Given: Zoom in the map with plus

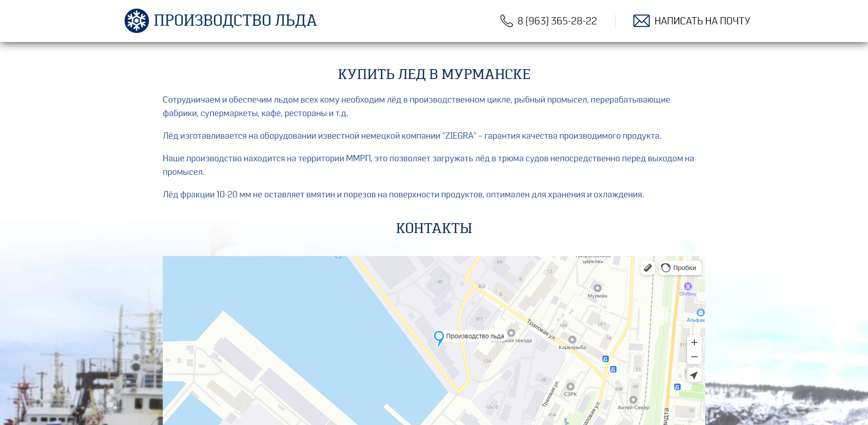Looking at the screenshot, I should pos(694,342).
